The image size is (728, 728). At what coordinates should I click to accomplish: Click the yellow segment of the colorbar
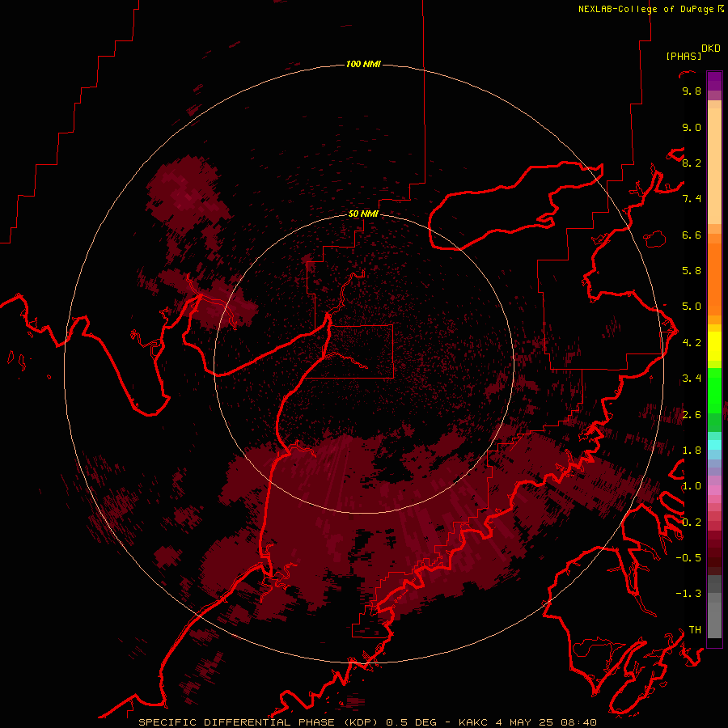(714, 346)
